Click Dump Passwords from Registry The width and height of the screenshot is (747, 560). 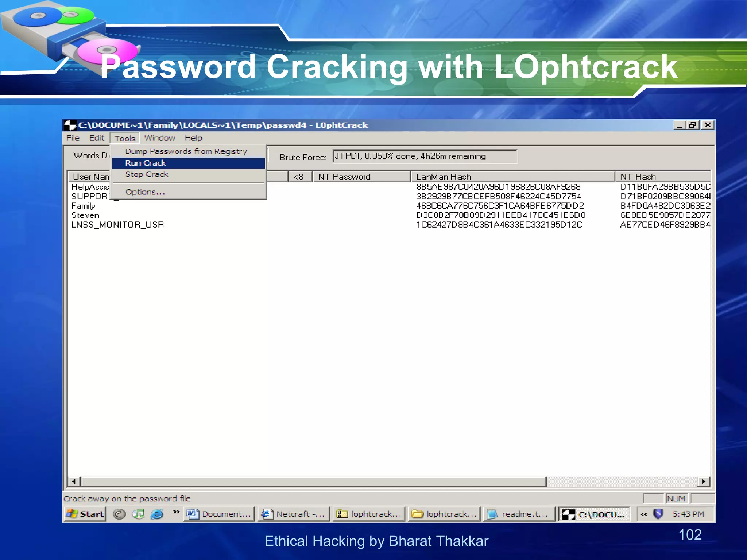tap(186, 151)
